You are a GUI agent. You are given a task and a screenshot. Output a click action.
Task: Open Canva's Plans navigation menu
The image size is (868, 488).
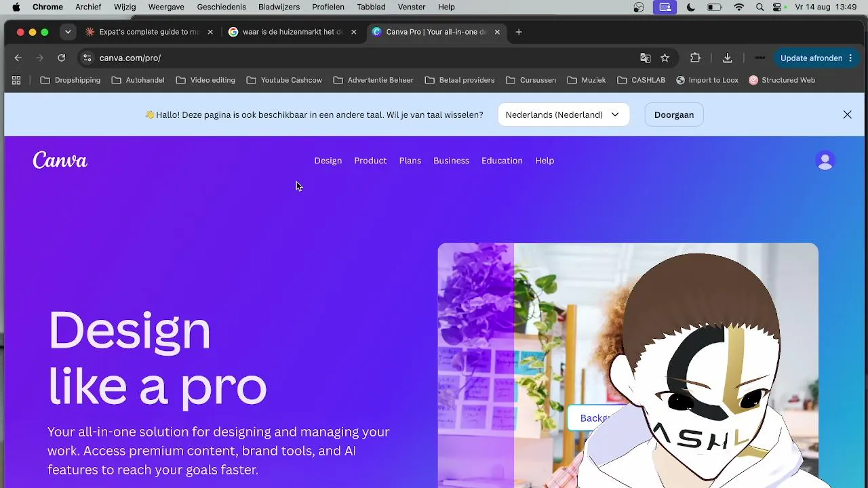pos(410,161)
